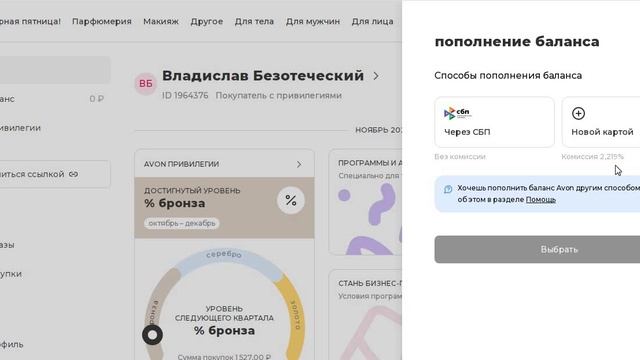Open Для лица menu category

373,21
